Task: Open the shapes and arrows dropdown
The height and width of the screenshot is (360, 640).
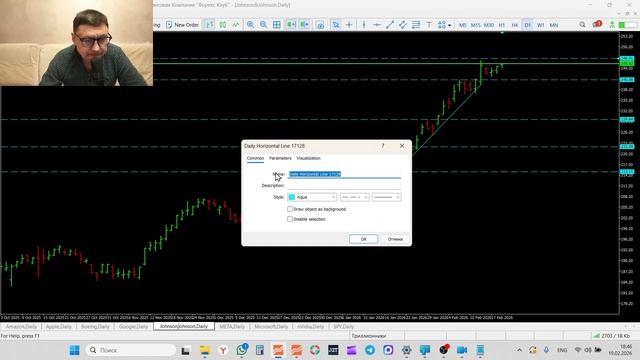Action: 444,25
